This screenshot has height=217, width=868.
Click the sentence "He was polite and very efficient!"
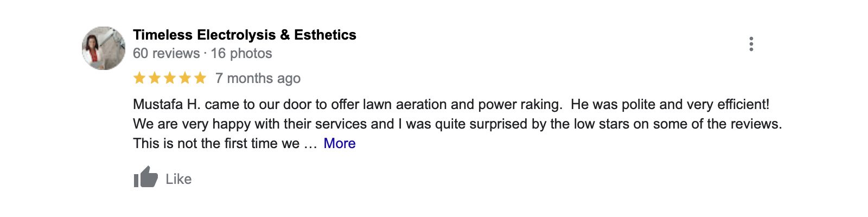coord(670,104)
